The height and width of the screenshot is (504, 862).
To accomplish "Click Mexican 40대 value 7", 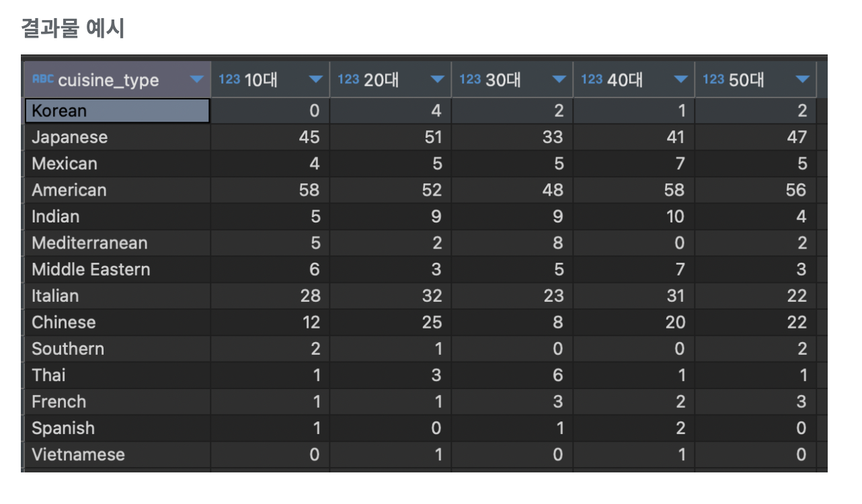I will tap(680, 163).
